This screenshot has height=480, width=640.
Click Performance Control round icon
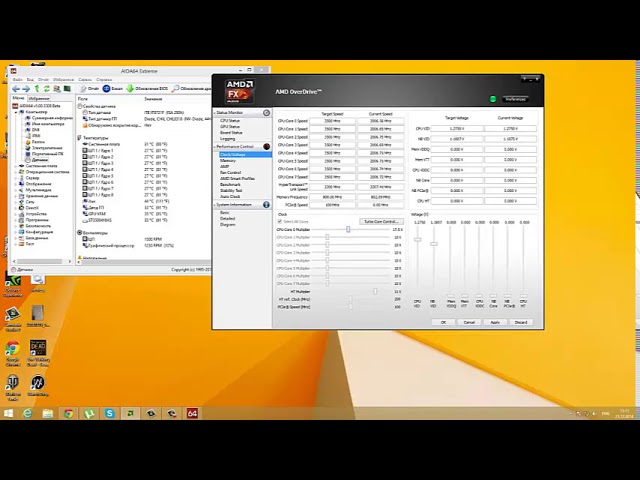click(267, 147)
